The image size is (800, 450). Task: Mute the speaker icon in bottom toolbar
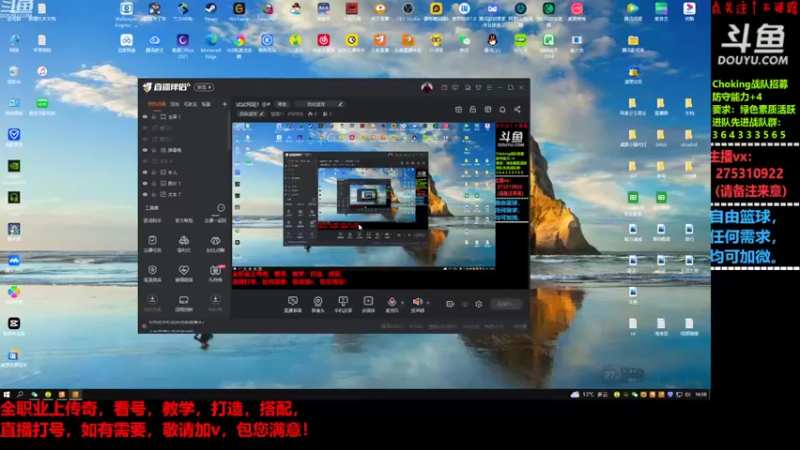coord(417,302)
